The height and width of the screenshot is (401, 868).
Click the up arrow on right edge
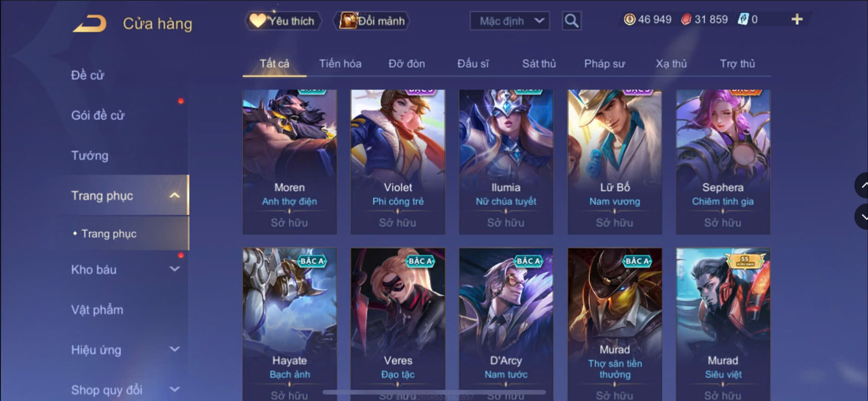862,185
